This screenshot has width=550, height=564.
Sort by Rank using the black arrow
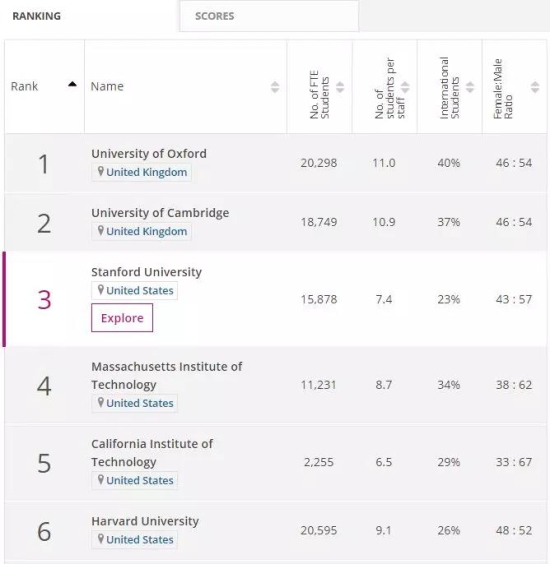[x=72, y=84]
